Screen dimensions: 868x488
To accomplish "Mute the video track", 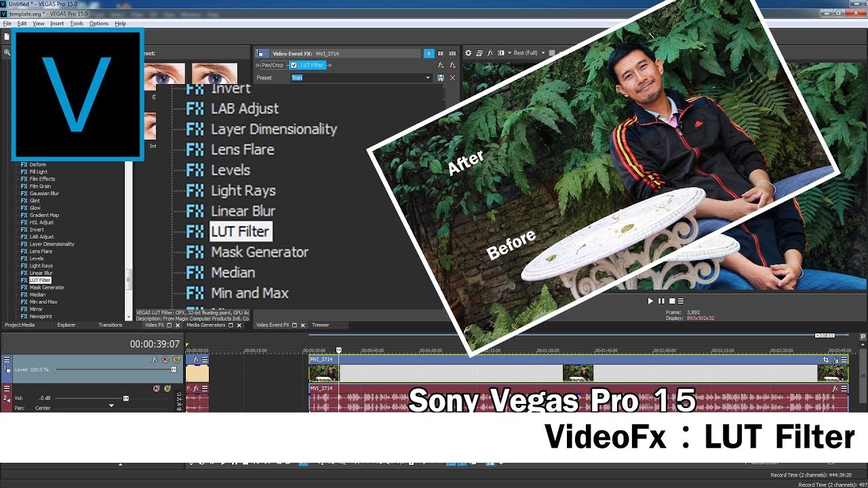I will click(165, 360).
